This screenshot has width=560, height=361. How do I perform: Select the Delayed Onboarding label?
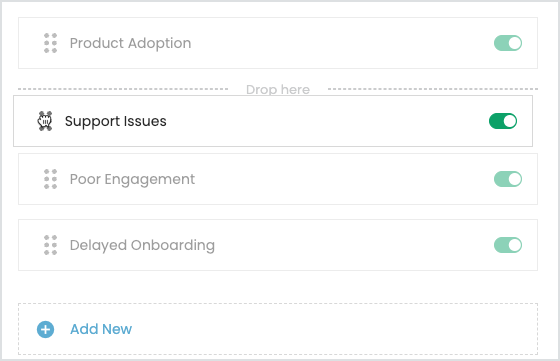[142, 245]
